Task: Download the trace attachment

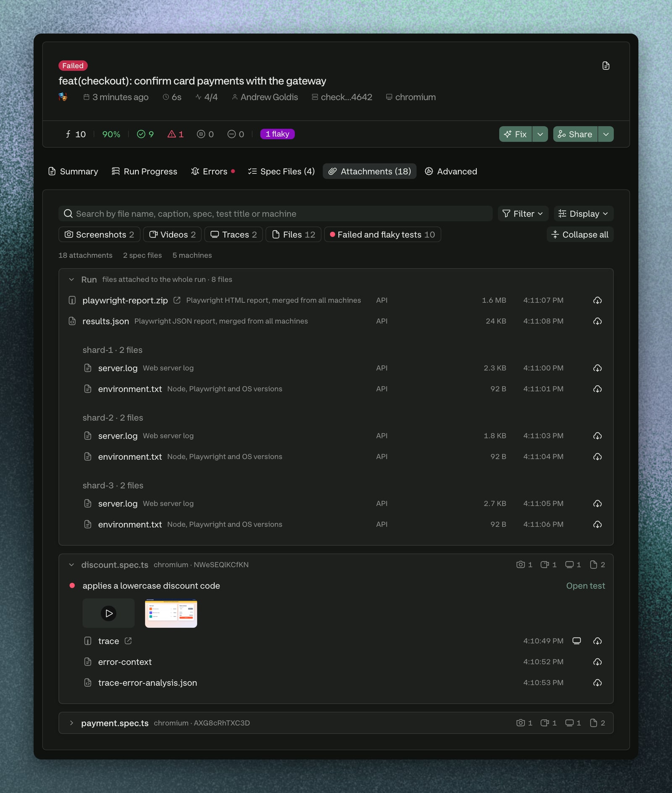Action: coord(597,641)
